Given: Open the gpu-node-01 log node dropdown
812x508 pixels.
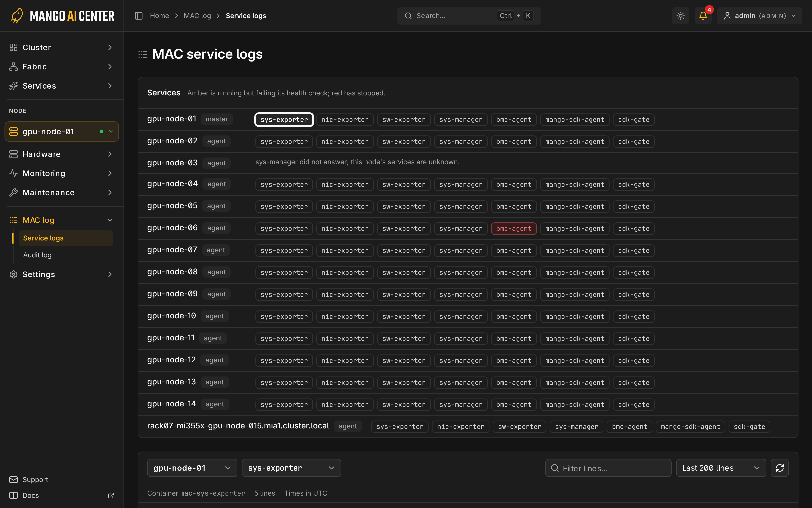Looking at the screenshot, I should [x=192, y=468].
